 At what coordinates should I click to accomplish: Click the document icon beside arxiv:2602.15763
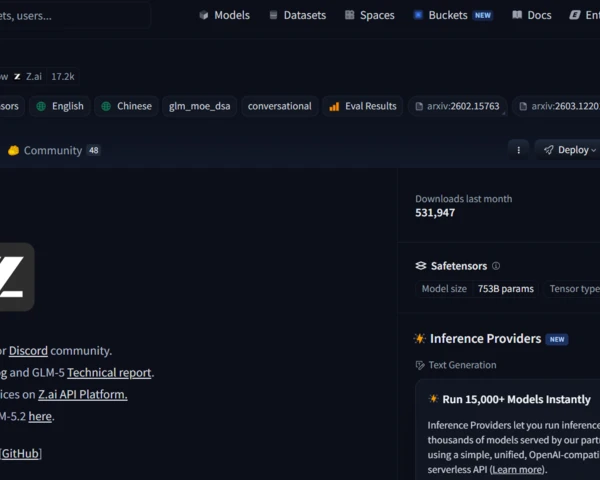(419, 106)
